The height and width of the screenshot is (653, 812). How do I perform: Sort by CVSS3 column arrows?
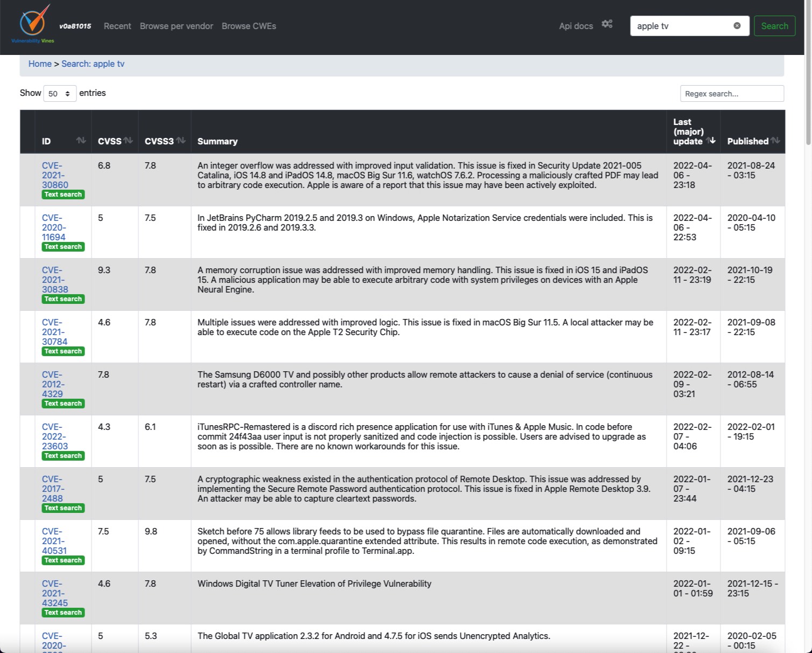click(181, 141)
